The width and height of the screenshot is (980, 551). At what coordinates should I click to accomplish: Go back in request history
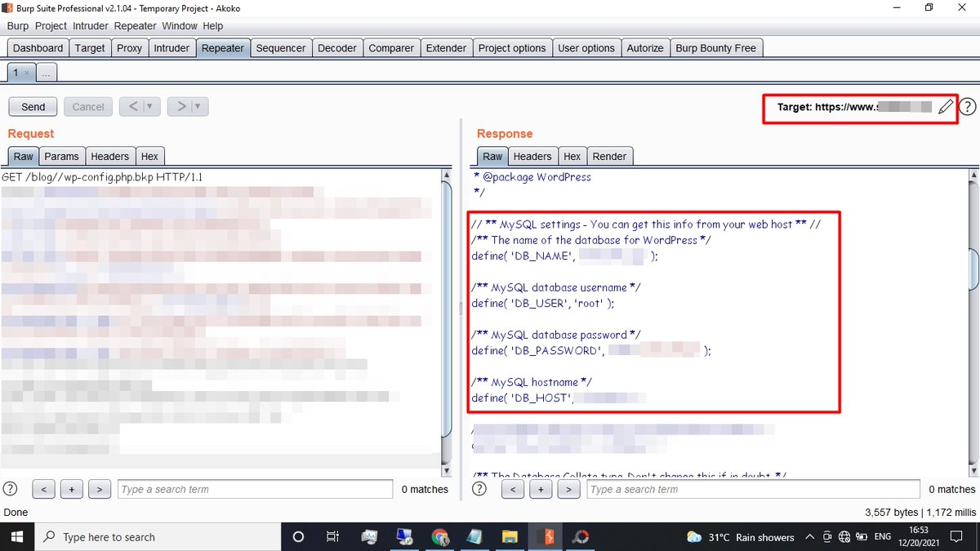coord(133,106)
